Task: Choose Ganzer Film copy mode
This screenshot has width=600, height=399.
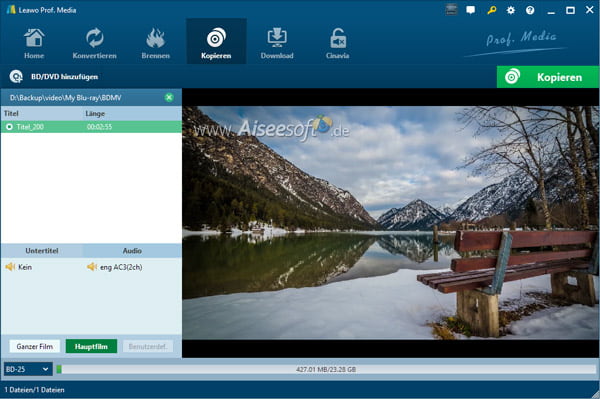Action: 35,347
